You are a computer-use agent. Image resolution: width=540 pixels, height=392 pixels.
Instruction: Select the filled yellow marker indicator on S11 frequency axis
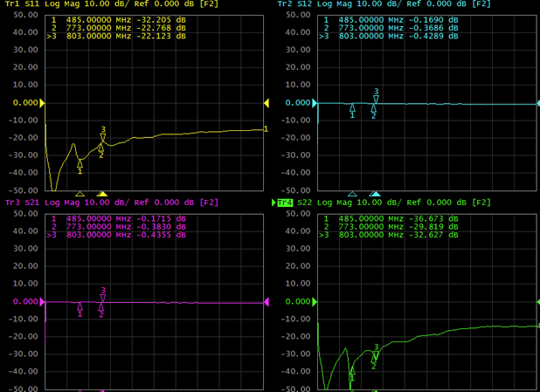coord(102,194)
